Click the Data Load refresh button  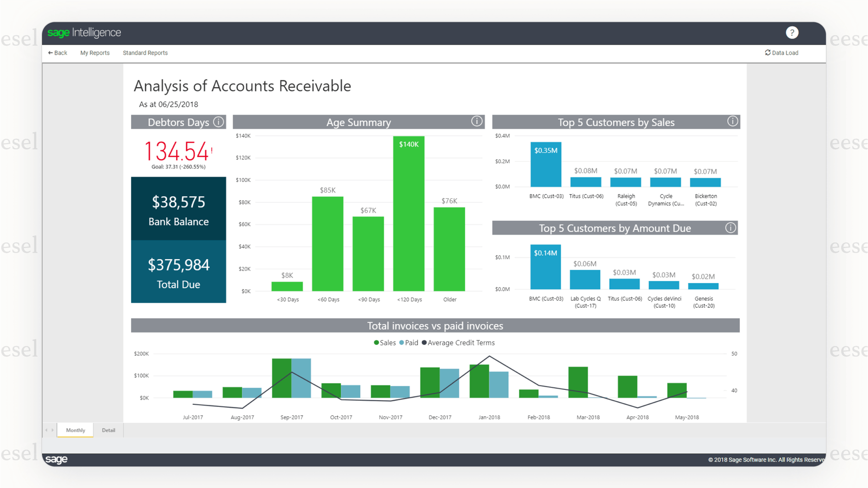[x=781, y=53]
